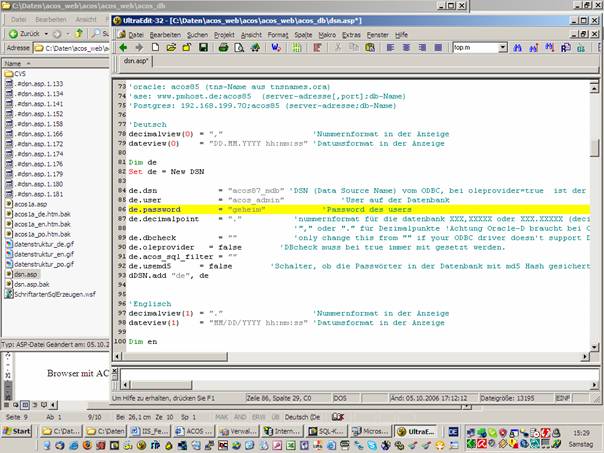
Task: Open the Ansicht menu in UltraEdit
Action: point(251,35)
